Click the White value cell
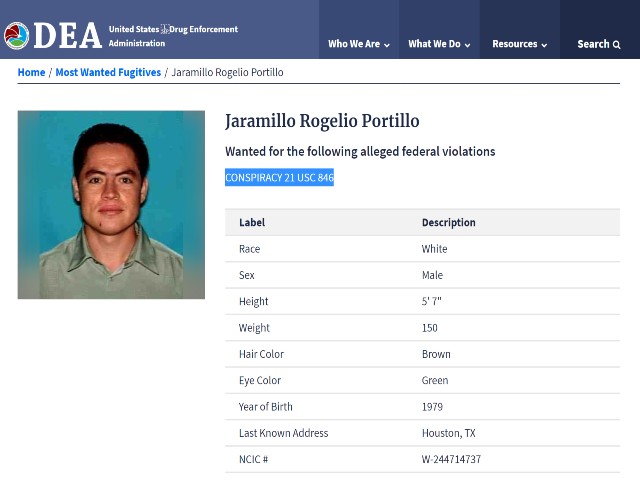 coord(434,249)
